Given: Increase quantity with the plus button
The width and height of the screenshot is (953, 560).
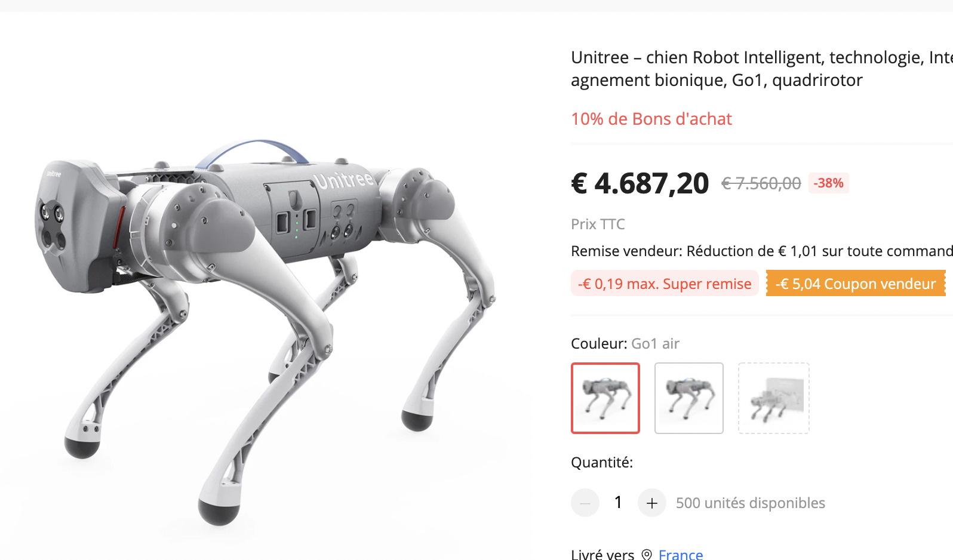Looking at the screenshot, I should point(651,503).
